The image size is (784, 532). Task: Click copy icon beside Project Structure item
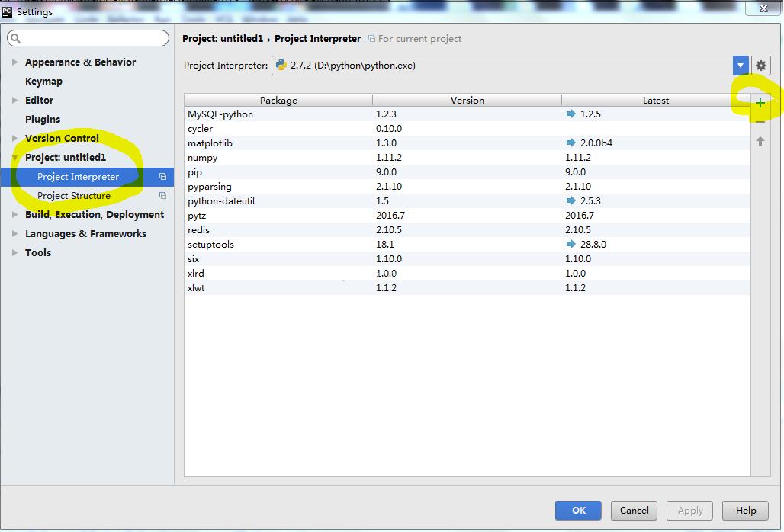162,196
